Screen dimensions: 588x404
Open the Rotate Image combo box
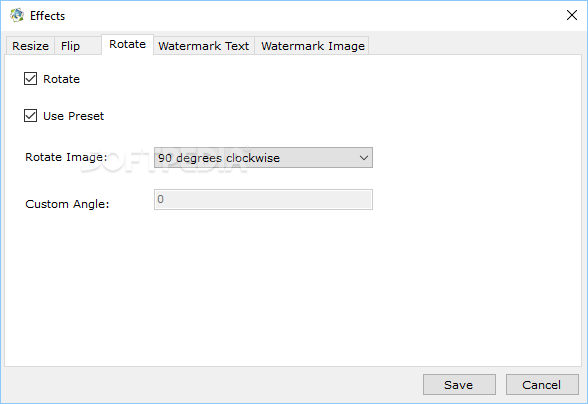pos(263,158)
